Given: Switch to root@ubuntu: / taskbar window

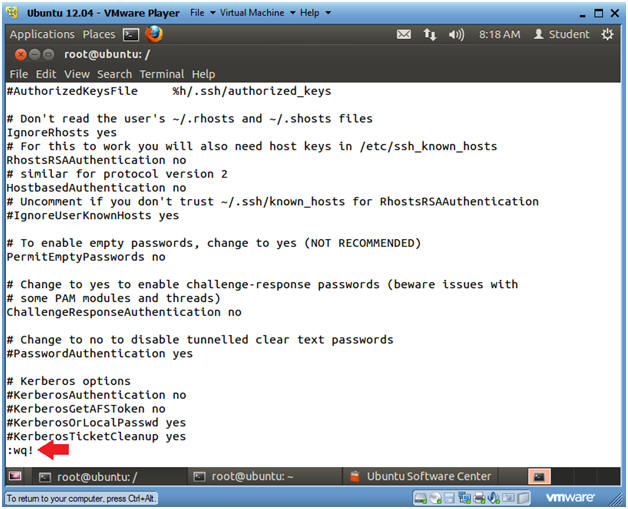Looking at the screenshot, I should [x=108, y=477].
